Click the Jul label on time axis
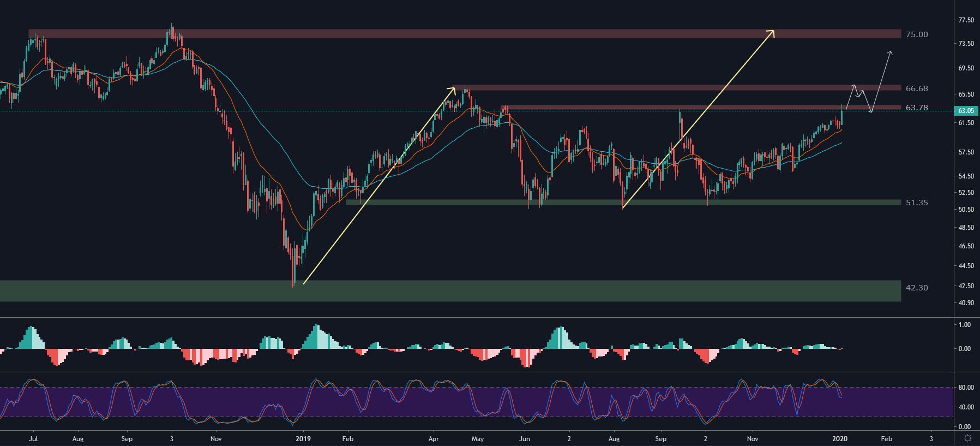This screenshot has width=980, height=446. click(x=33, y=438)
